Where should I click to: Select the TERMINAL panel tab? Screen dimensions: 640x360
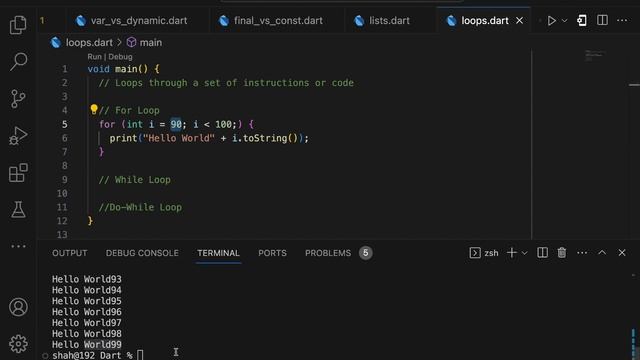(x=218, y=253)
